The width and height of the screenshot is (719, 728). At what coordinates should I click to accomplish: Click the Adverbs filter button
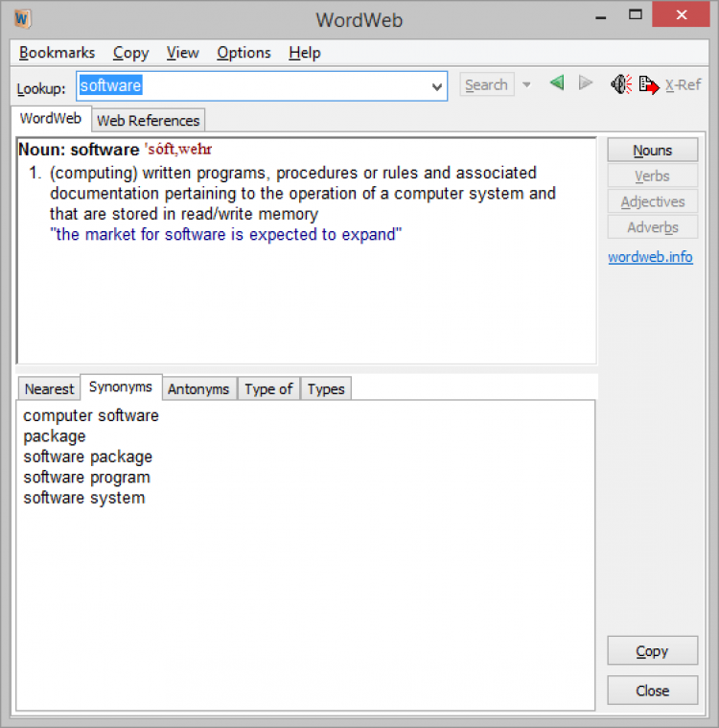(652, 227)
